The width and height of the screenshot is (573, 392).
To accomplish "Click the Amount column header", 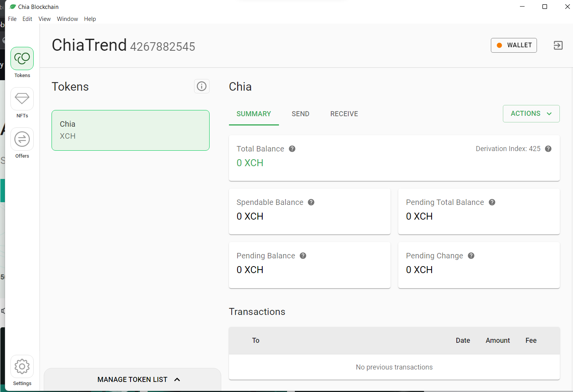I will [498, 340].
